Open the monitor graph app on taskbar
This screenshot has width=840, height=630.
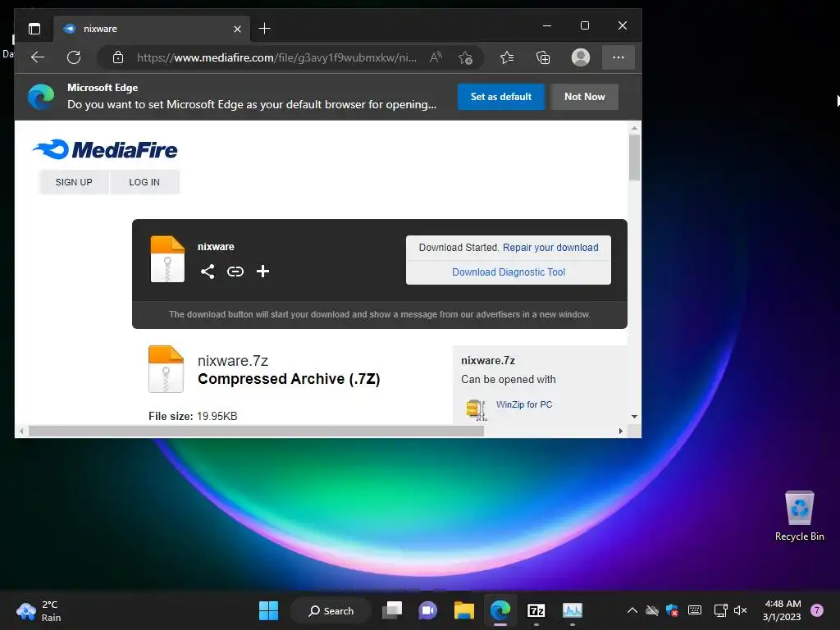(572, 610)
